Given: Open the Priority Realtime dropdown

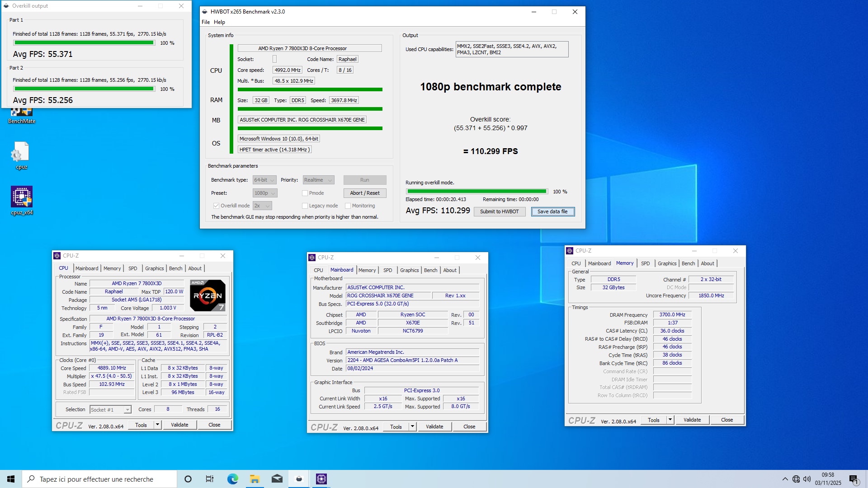Looking at the screenshot, I should (x=318, y=180).
